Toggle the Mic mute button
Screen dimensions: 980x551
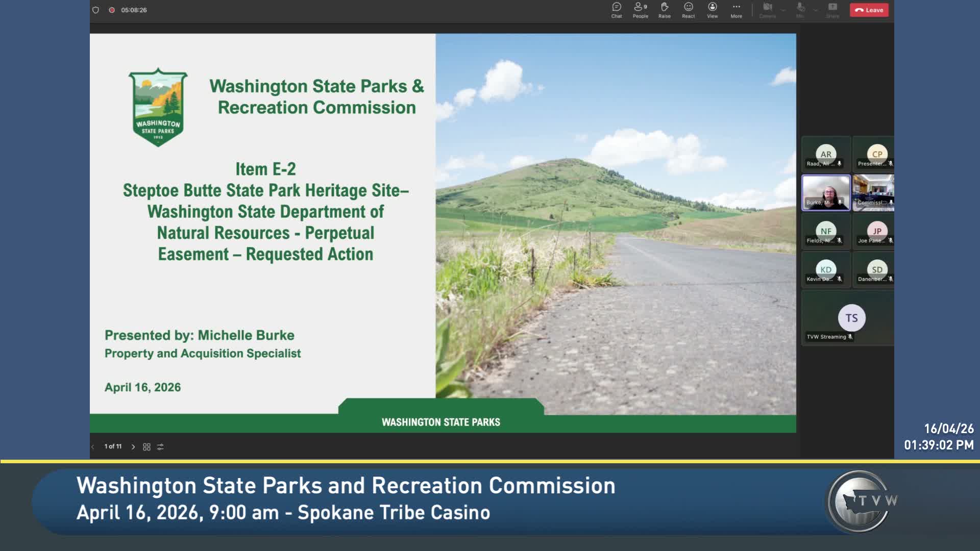(800, 10)
